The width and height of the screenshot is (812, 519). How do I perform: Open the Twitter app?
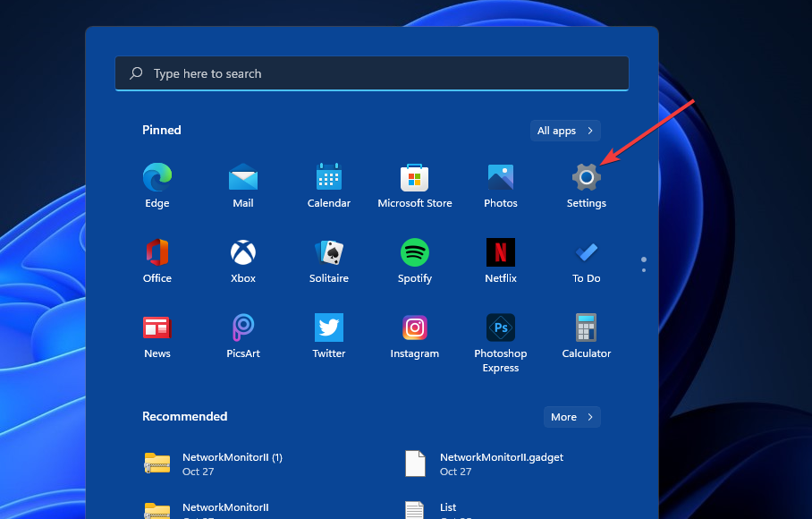tap(329, 336)
